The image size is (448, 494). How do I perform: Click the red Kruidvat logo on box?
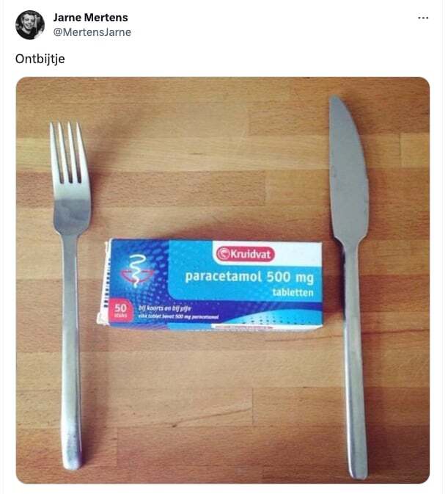click(x=245, y=254)
